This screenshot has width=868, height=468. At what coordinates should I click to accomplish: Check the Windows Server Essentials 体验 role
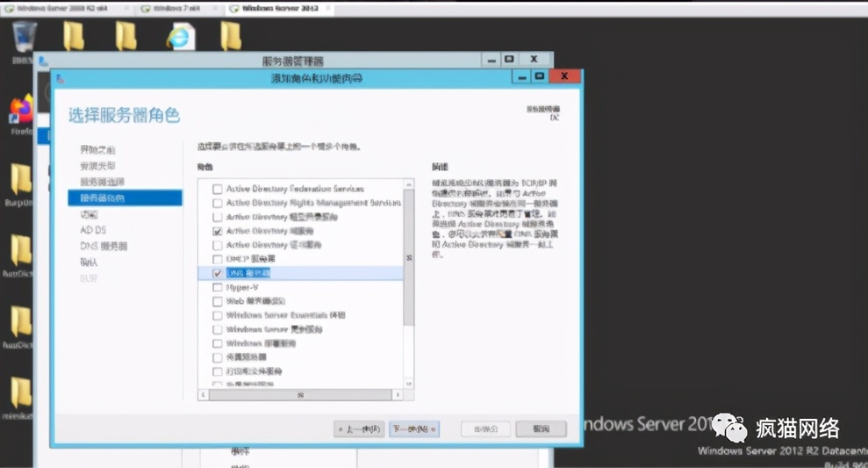coord(218,315)
